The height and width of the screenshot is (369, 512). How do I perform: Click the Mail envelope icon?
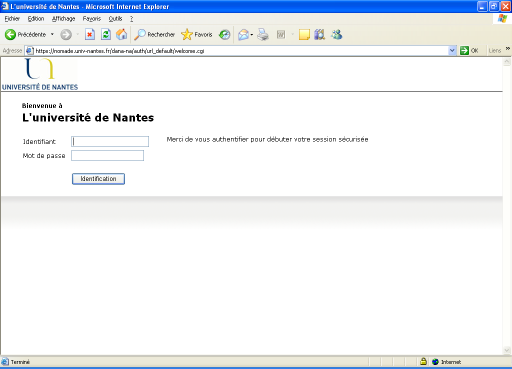tap(243, 34)
